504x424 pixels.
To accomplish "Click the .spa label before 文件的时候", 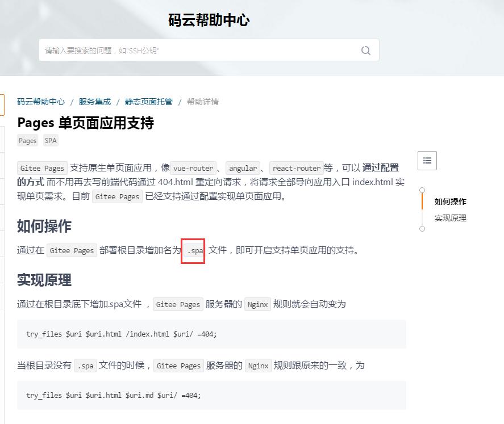I will pyautogui.click(x=85, y=366).
